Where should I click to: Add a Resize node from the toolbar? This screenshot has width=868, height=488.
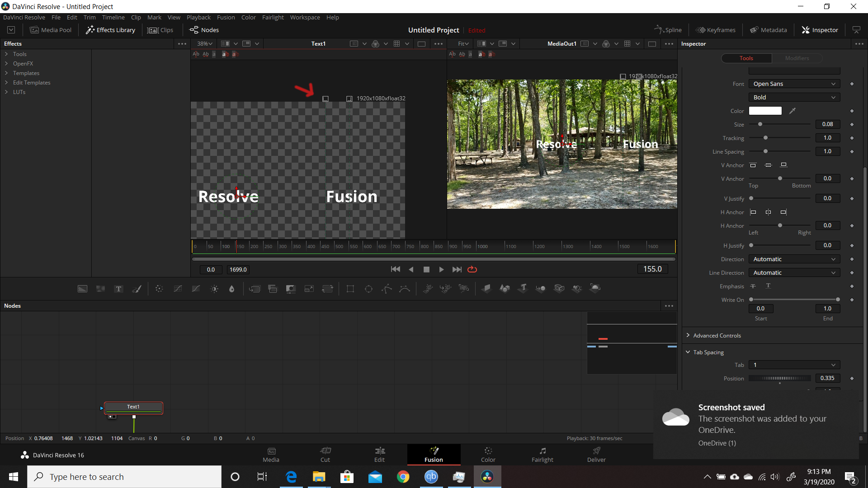(309, 289)
